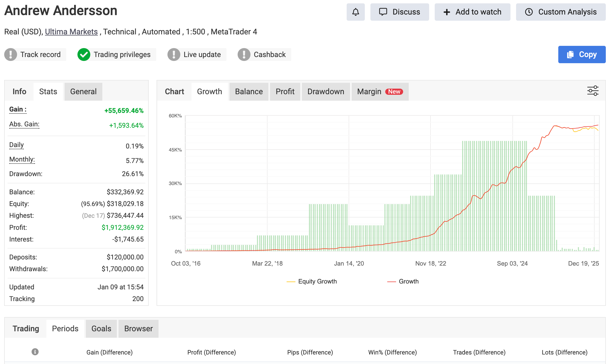Click the Gain label
Screen dimensions: 610x364
pyautogui.click(x=18, y=109)
